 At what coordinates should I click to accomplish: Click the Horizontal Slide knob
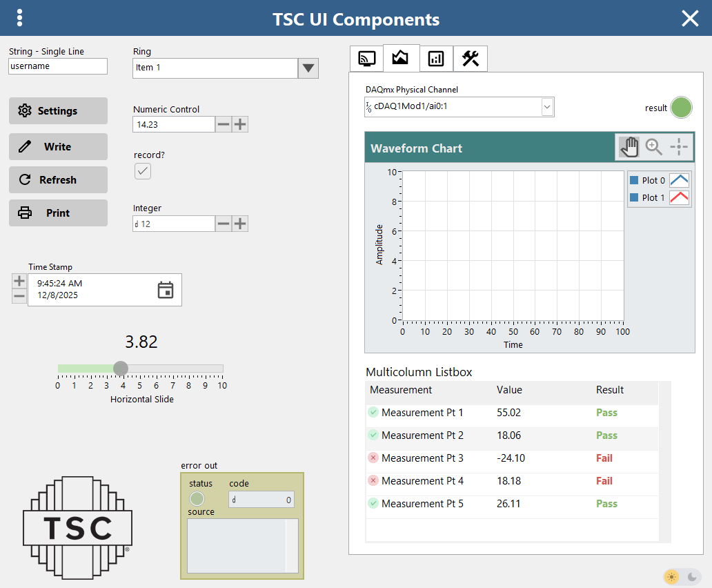[121, 368]
